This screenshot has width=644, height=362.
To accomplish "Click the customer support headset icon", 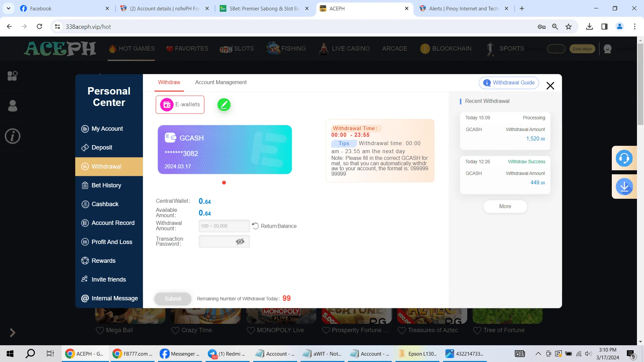I will click(x=624, y=158).
